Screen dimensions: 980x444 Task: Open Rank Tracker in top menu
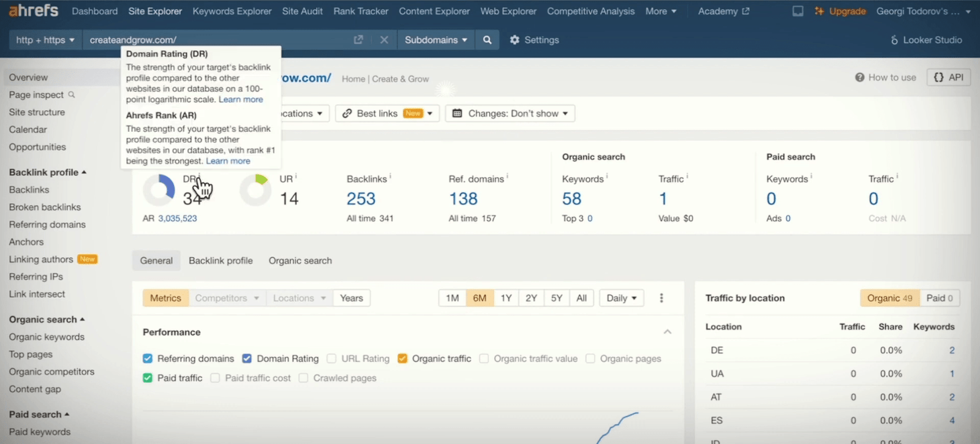point(361,11)
